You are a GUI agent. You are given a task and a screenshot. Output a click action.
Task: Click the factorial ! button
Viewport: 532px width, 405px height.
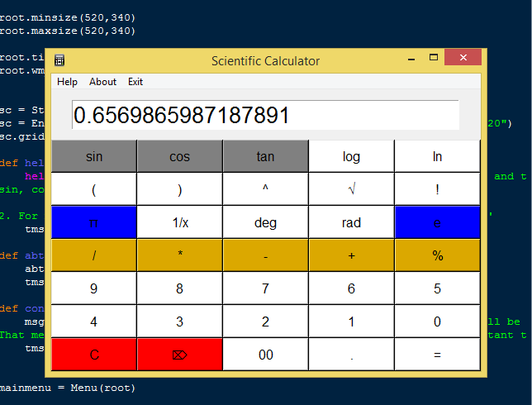point(437,189)
